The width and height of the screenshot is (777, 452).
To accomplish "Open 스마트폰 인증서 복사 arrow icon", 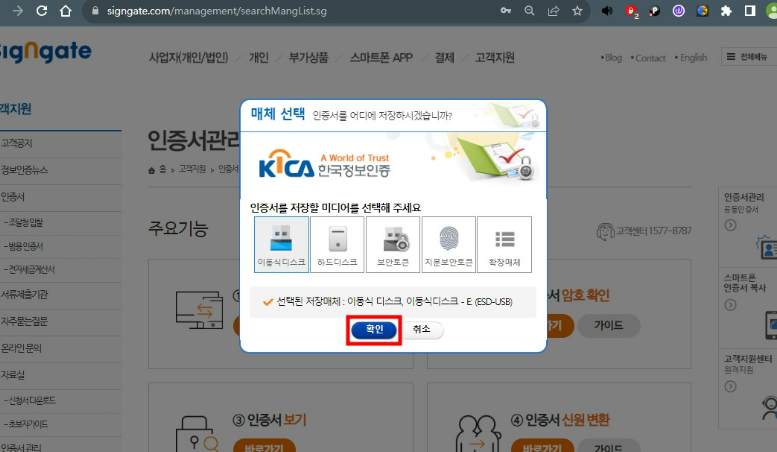I will coord(730,305).
